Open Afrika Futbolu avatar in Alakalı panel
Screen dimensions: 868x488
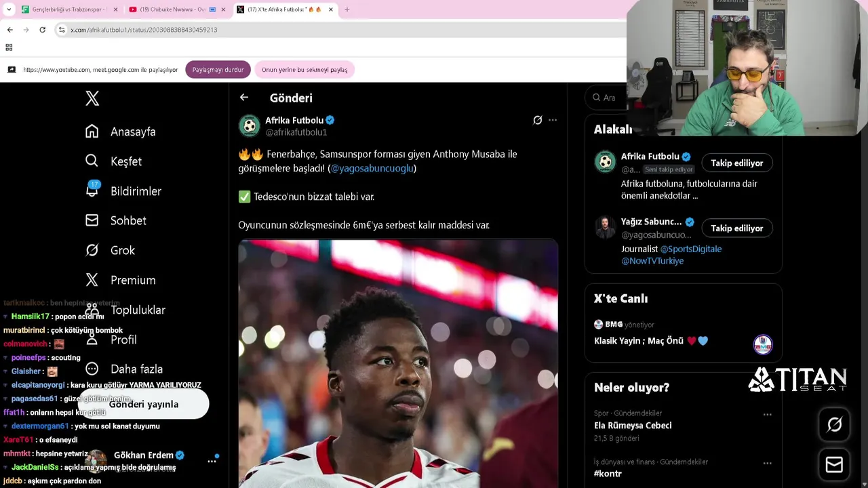click(605, 163)
